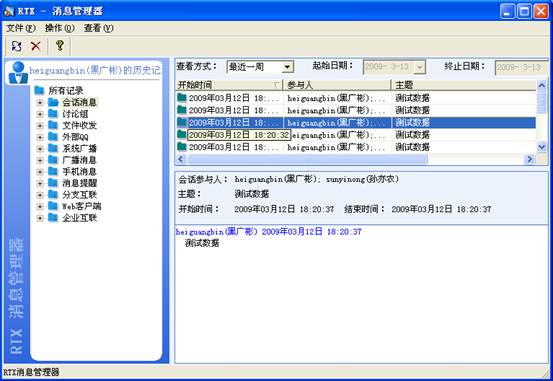This screenshot has height=381, width=553.
Task: Sort by the 参与人 column header
Action: 337,85
